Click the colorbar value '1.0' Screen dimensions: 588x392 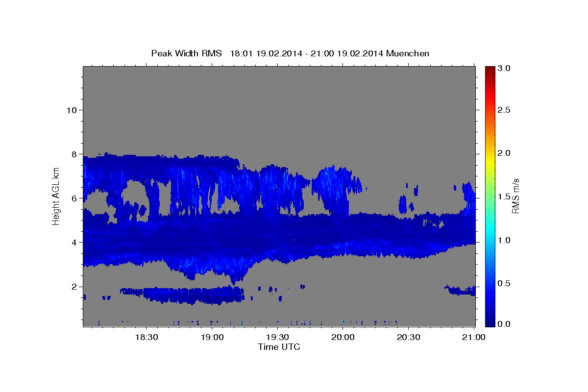504,240
